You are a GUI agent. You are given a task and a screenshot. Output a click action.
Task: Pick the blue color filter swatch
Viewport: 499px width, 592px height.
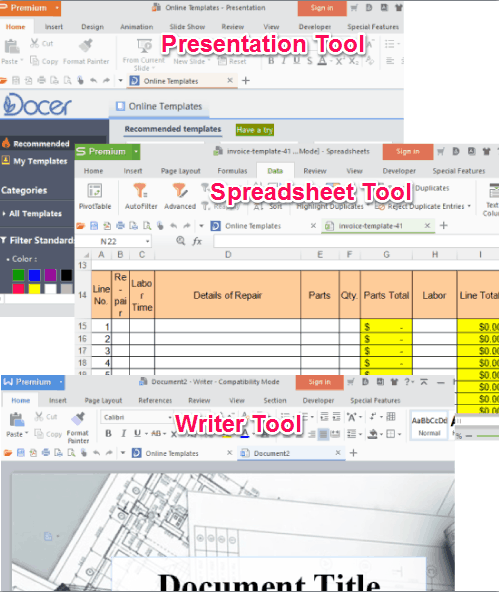pyautogui.click(x=34, y=275)
